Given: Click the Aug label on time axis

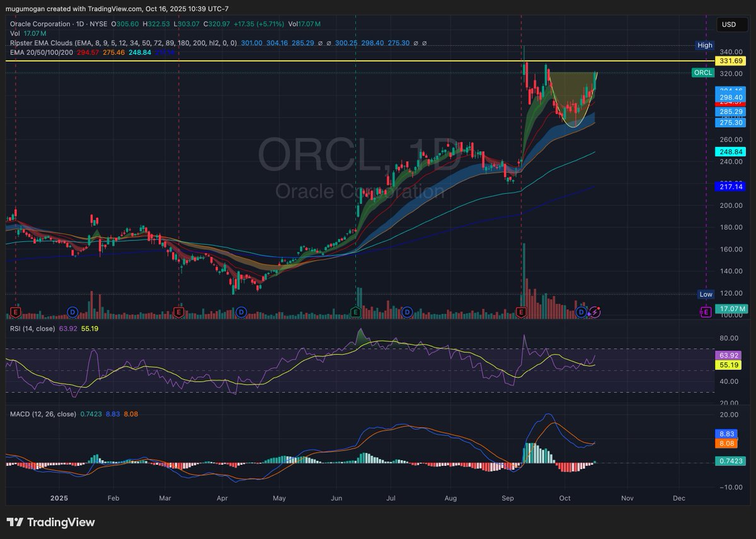Looking at the screenshot, I should click(x=450, y=498).
